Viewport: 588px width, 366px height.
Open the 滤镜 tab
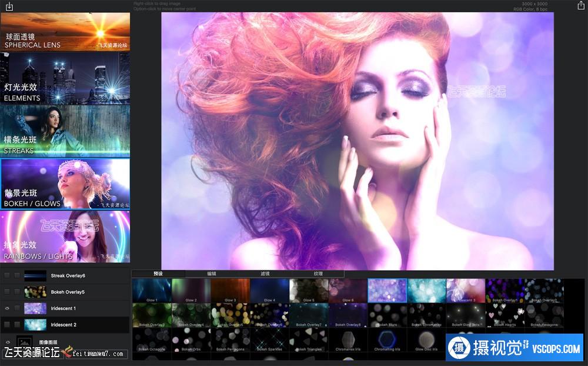pos(265,274)
